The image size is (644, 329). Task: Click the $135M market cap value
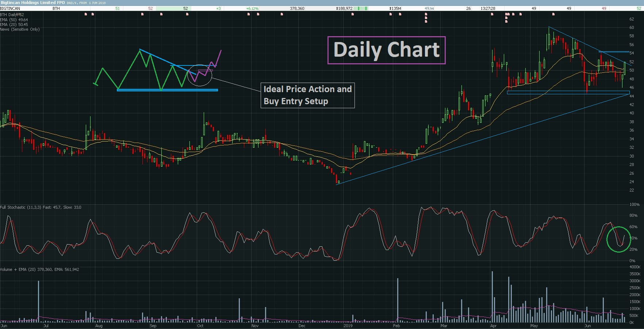(395, 8)
